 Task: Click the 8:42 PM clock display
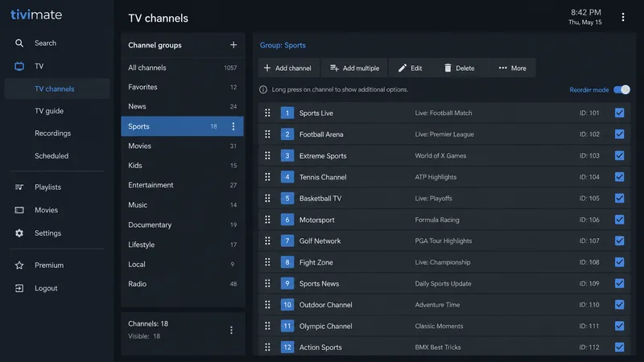click(x=586, y=12)
